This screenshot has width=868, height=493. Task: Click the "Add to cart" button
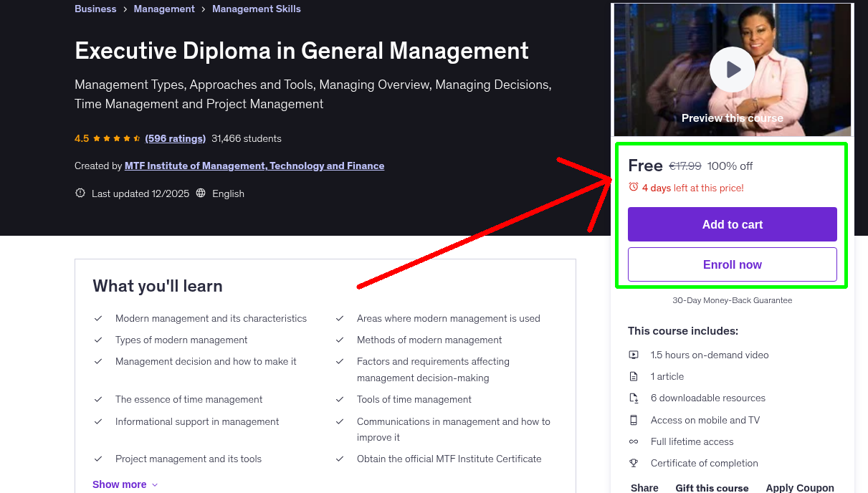[732, 224]
